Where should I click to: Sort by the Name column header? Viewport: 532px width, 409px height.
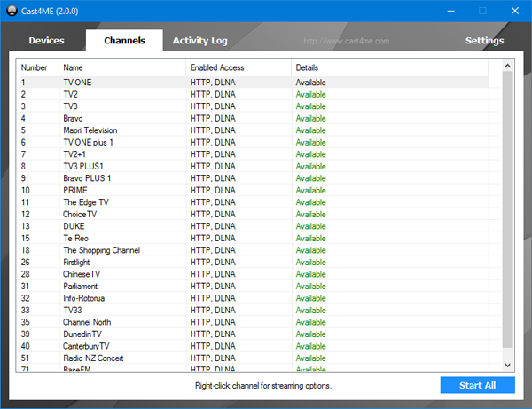click(x=122, y=67)
